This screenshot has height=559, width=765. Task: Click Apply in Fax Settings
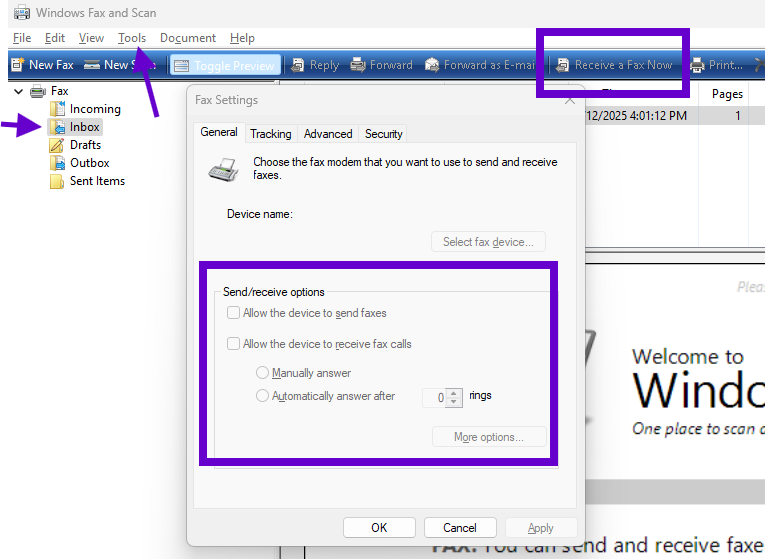click(x=541, y=528)
